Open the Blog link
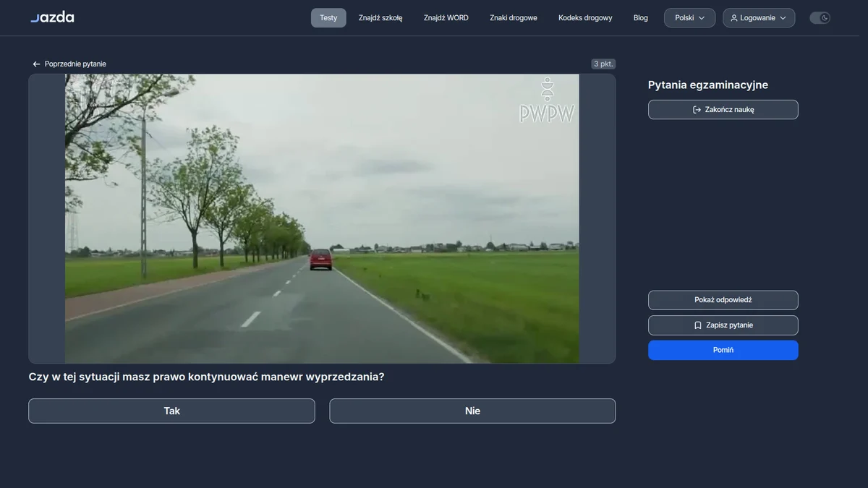 pyautogui.click(x=641, y=18)
